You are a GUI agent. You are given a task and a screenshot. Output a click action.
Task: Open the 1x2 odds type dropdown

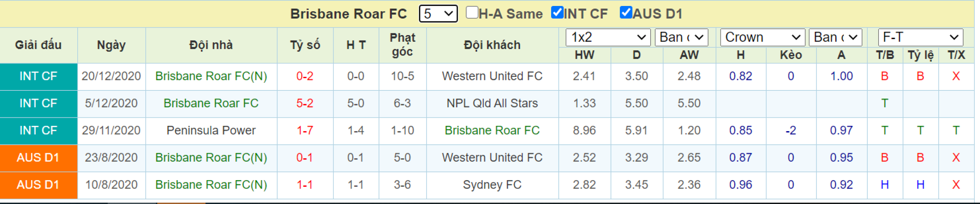click(608, 37)
